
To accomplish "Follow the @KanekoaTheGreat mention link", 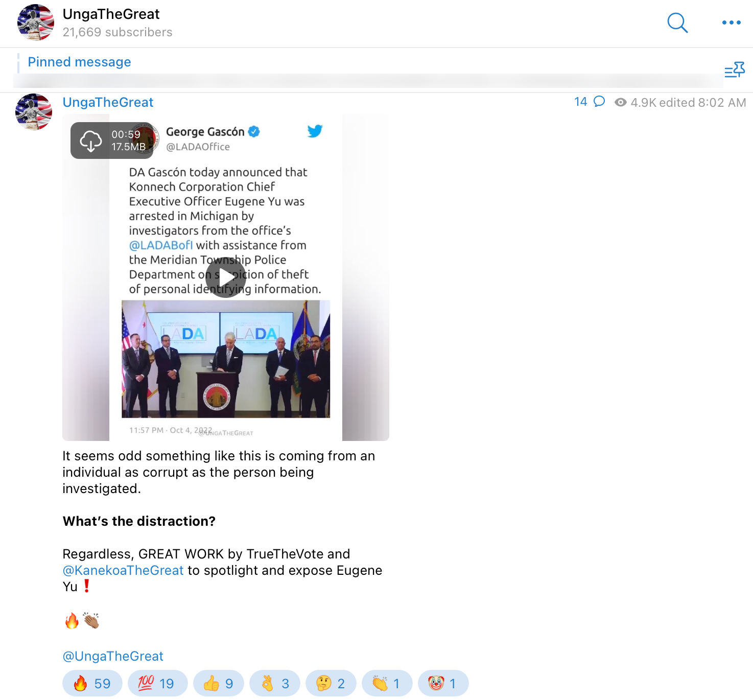I will click(x=123, y=571).
